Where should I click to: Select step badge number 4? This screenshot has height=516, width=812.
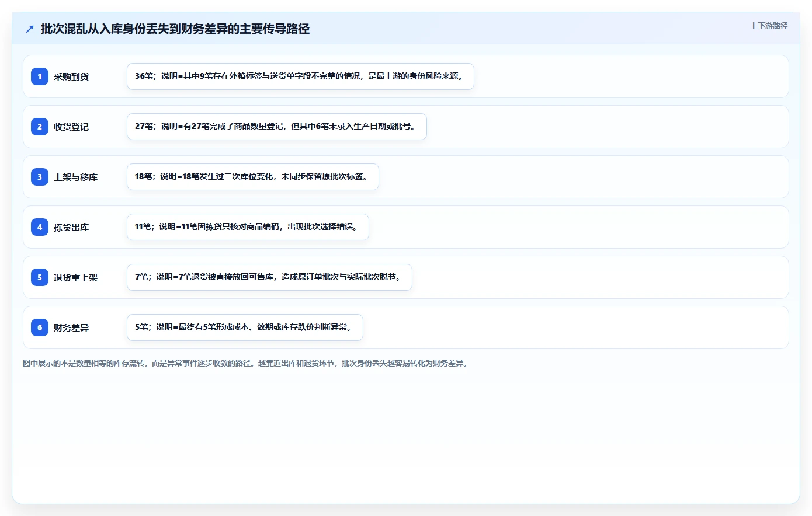[40, 227]
